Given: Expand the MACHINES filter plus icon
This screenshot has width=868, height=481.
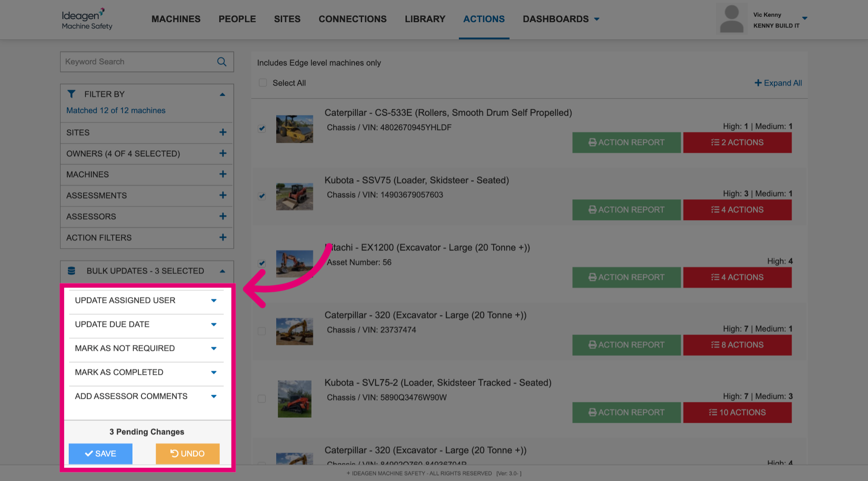Looking at the screenshot, I should click(x=223, y=174).
